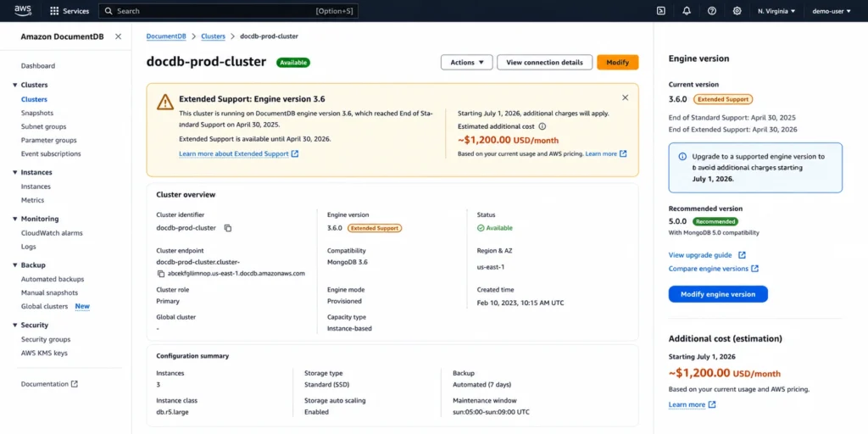Click Extended Support badge in Cluster overview
This screenshot has width=868, height=434.
click(x=375, y=228)
